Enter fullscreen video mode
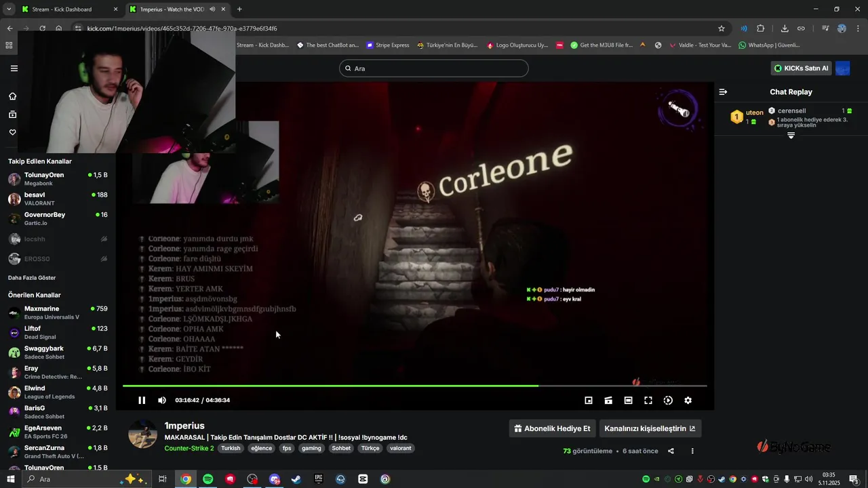Image resolution: width=868 pixels, height=488 pixels. 648,401
